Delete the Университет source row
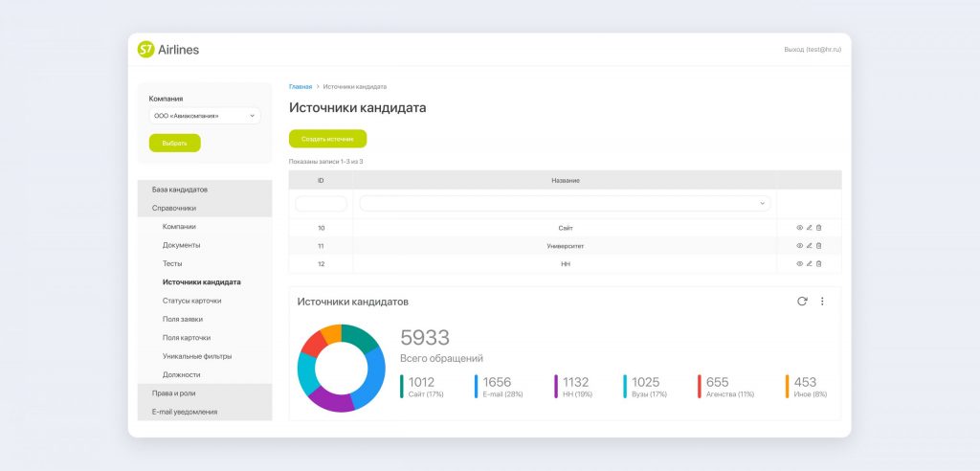980x471 pixels. (x=819, y=246)
